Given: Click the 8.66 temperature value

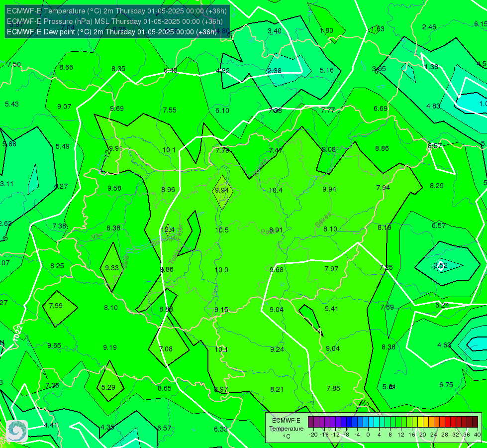Looking at the screenshot, I should pos(66,68).
